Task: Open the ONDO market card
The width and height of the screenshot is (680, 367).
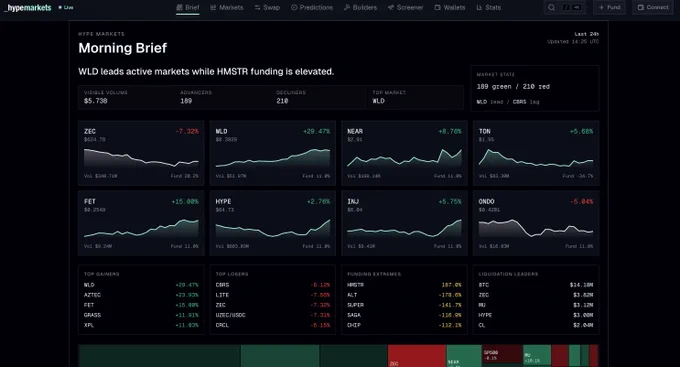Action: tap(536, 223)
